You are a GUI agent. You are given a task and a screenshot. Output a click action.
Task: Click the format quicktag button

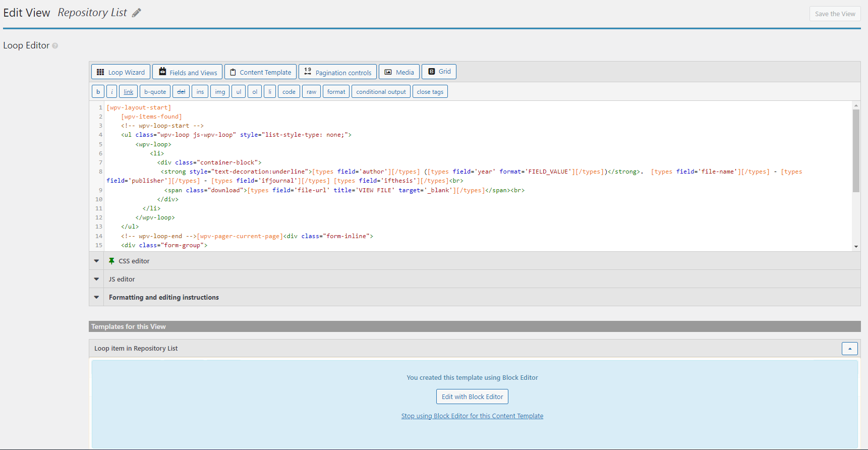[x=336, y=92]
